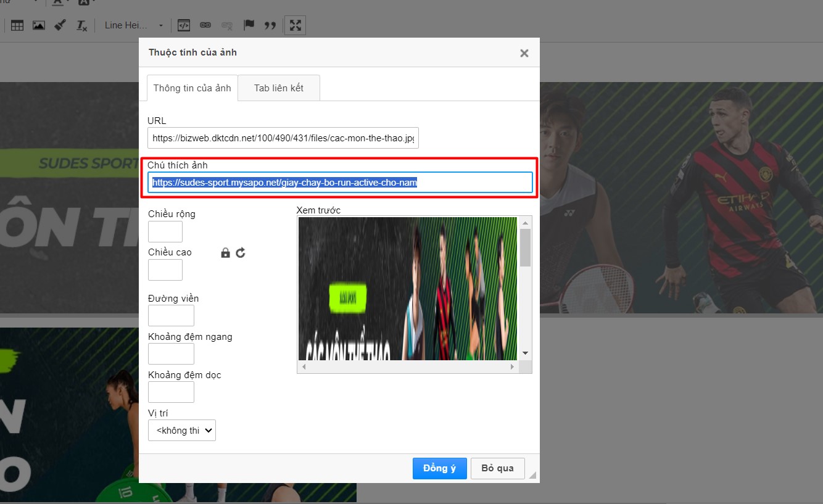Click the Xem trước preview image
Image resolution: width=823 pixels, height=504 pixels.
(408, 288)
